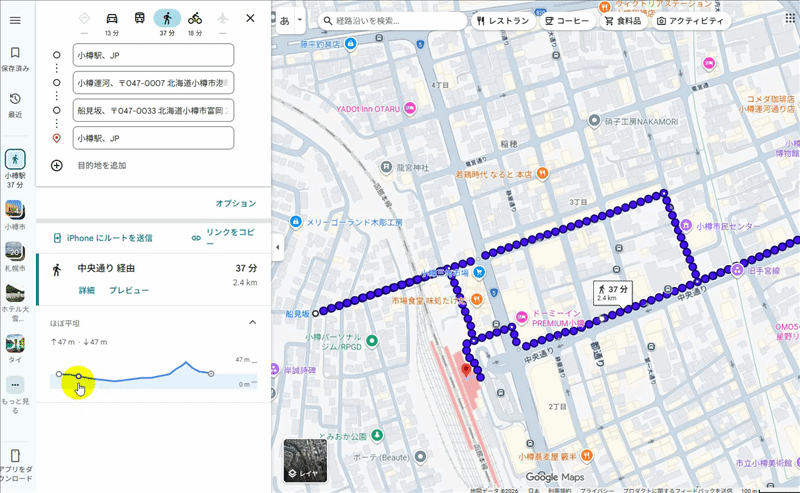Viewport: 800px width, 493px height.
Task: Select flight travel mode
Action: click(x=222, y=18)
